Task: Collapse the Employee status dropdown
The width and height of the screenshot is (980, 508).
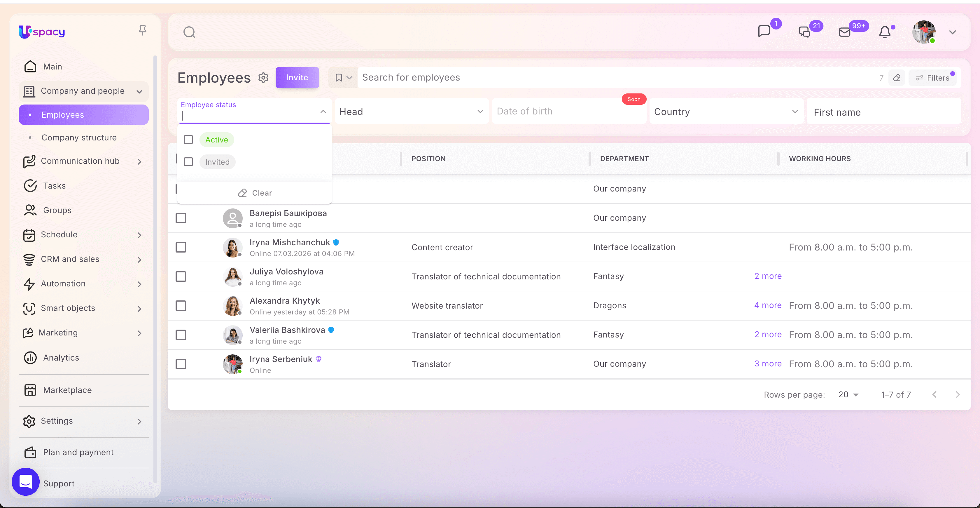Action: pyautogui.click(x=323, y=112)
